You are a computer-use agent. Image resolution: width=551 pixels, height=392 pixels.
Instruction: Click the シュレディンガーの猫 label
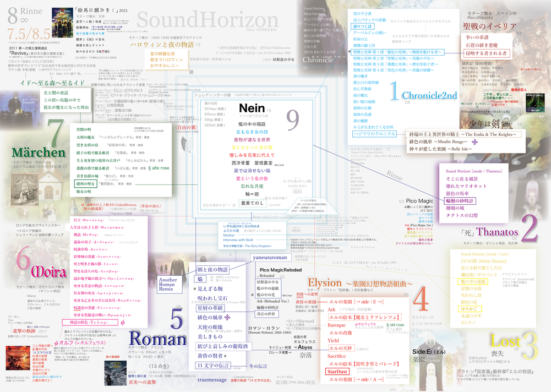coord(212,95)
